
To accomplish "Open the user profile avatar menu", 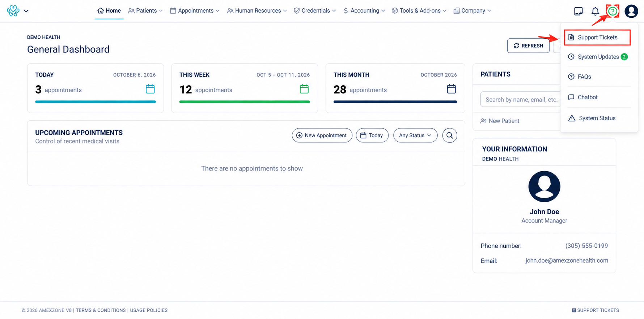I will (631, 11).
